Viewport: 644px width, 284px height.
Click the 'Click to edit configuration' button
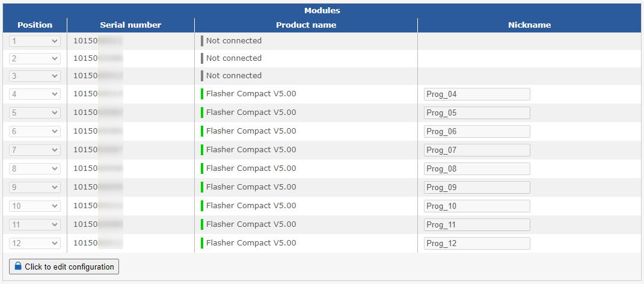(x=64, y=267)
